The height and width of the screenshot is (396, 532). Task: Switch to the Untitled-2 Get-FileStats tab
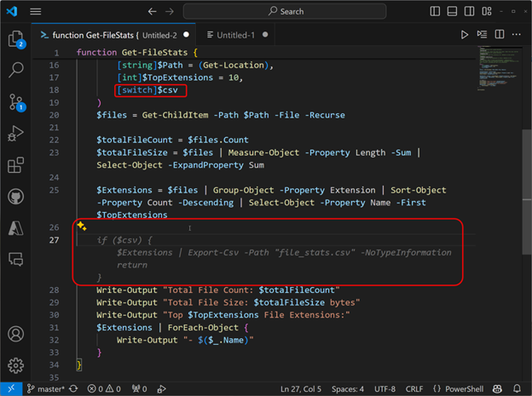(x=113, y=35)
